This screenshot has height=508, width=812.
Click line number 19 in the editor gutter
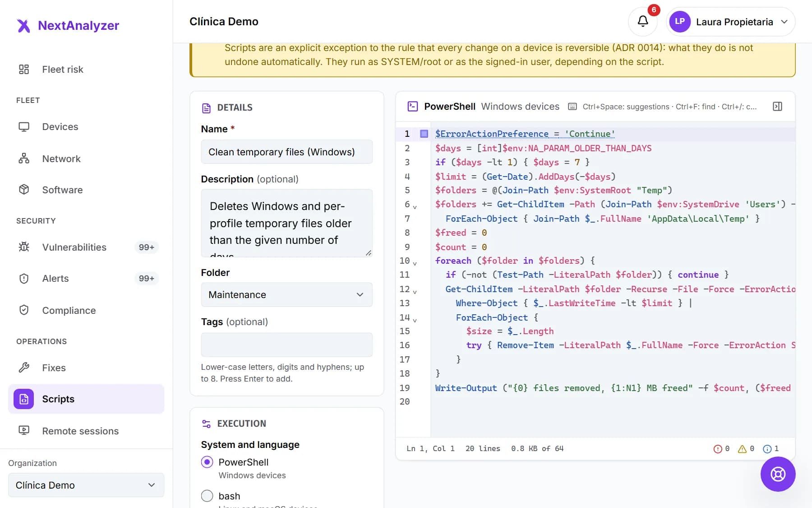point(405,388)
